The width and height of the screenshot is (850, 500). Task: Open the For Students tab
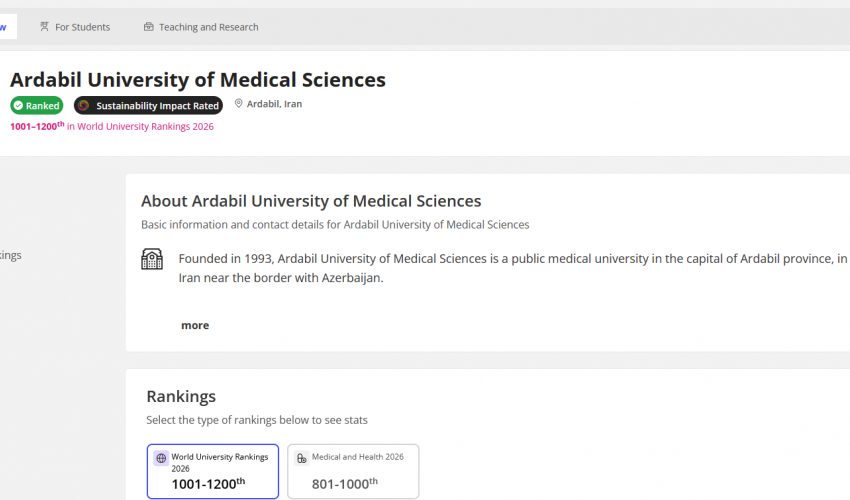(x=75, y=27)
